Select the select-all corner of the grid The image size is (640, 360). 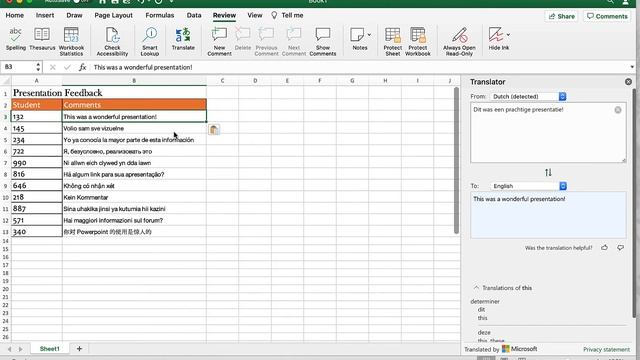[5, 81]
